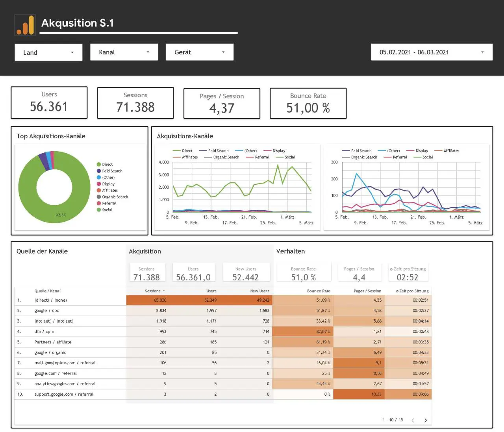The width and height of the screenshot is (504, 432).
Task: Open the Land filter dropdown
Action: point(48,52)
